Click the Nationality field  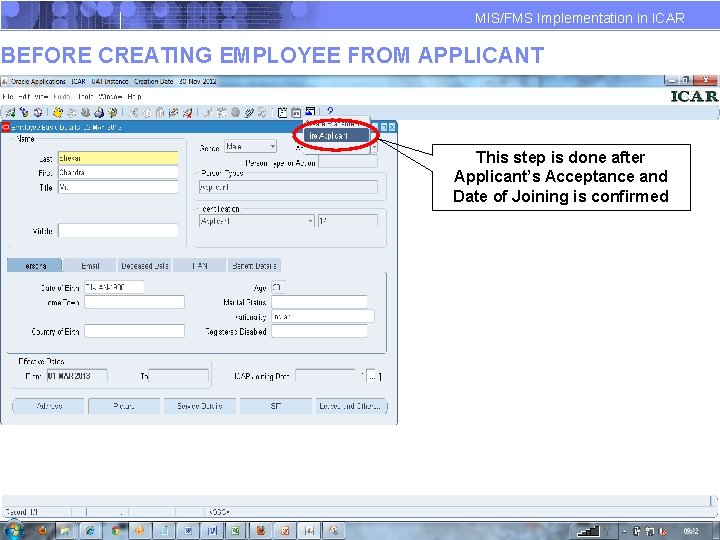[x=323, y=316]
